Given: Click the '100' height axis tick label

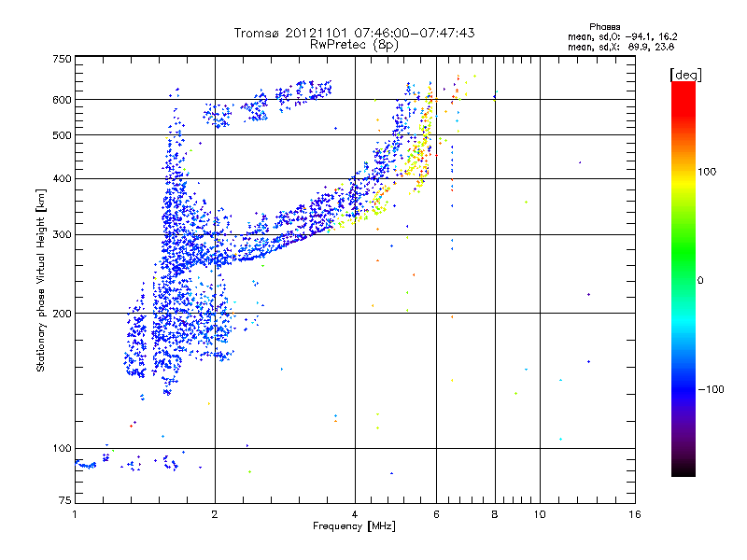Looking at the screenshot, I should pos(62,449).
